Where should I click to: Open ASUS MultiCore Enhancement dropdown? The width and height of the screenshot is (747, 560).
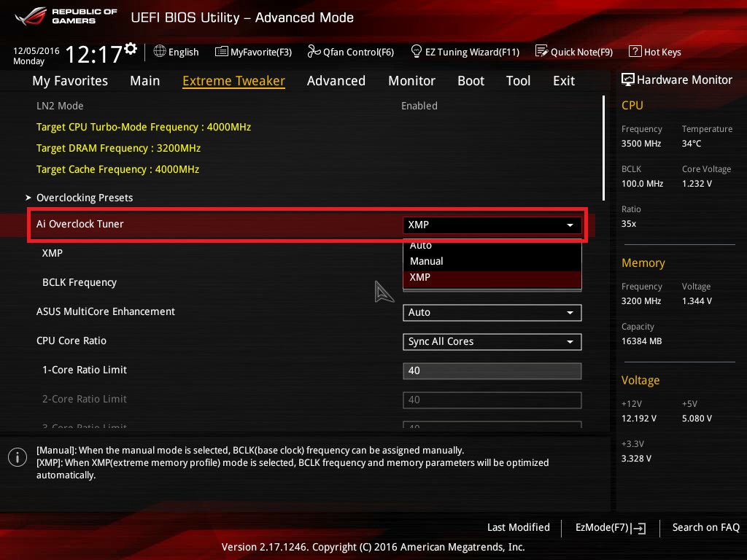[x=492, y=312]
